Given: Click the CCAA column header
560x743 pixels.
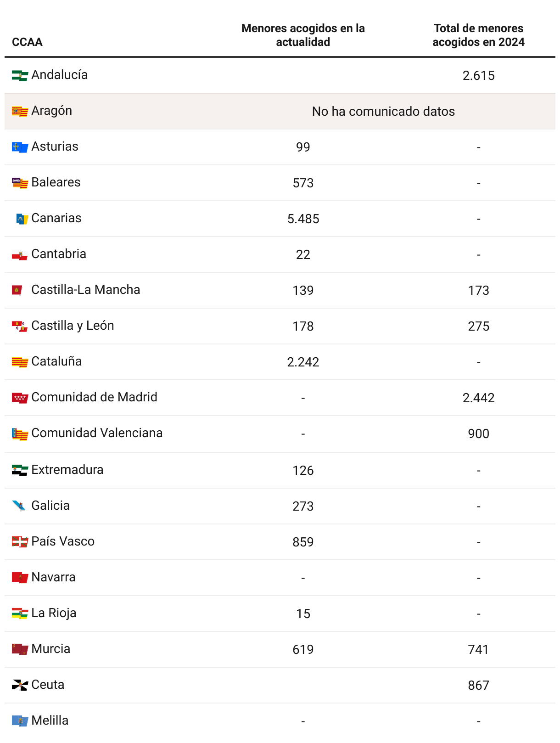Looking at the screenshot, I should (x=27, y=42).
